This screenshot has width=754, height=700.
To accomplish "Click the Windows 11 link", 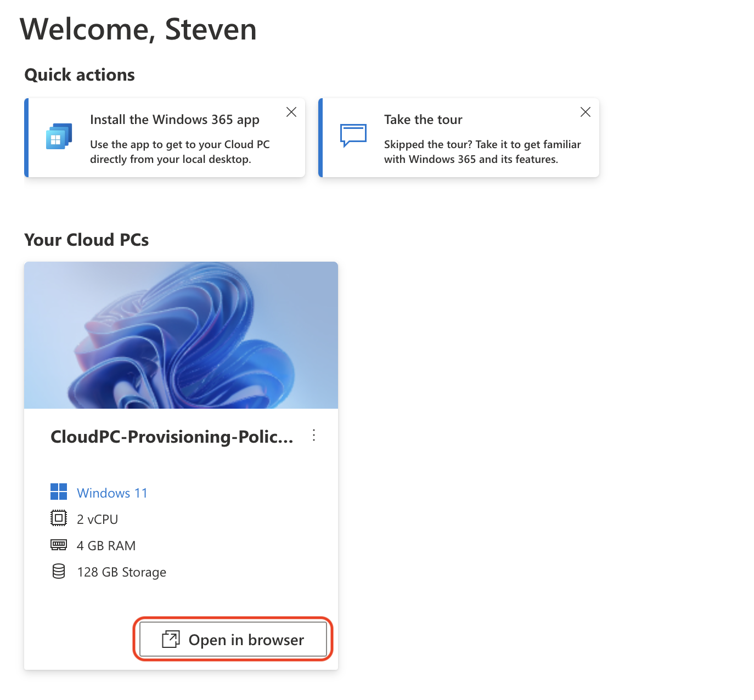I will 112,493.
